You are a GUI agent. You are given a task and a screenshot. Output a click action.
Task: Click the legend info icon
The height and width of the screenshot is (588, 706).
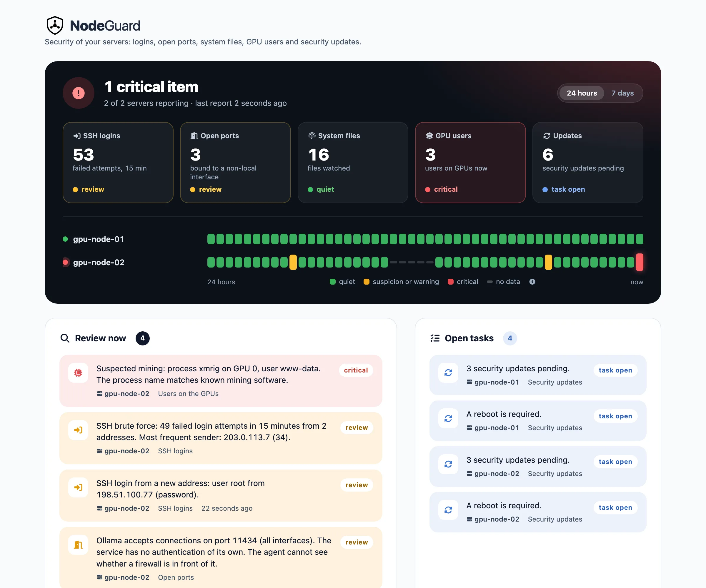click(532, 282)
